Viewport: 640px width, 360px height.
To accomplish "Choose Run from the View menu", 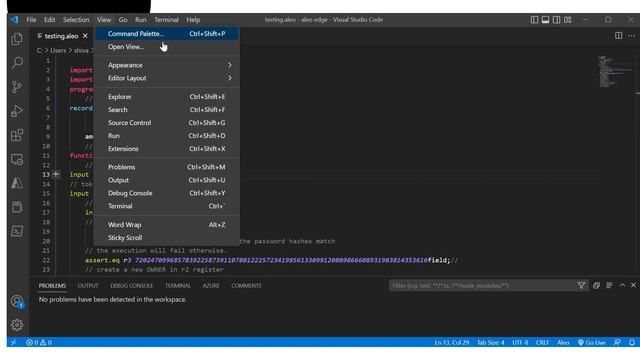I will click(167, 136).
